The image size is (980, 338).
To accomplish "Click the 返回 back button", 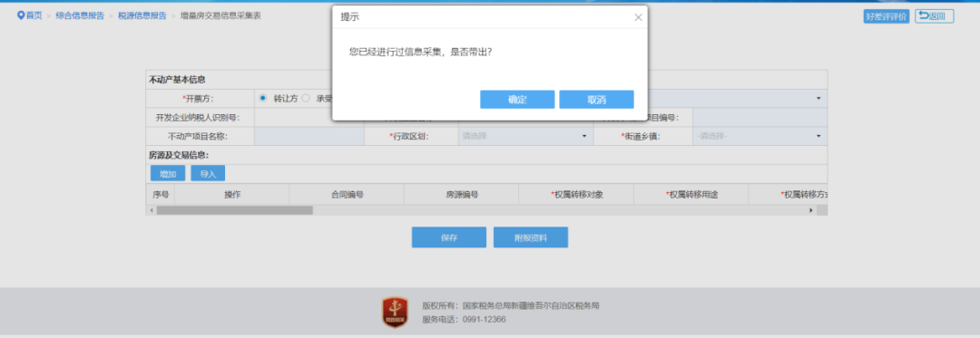I will (934, 16).
